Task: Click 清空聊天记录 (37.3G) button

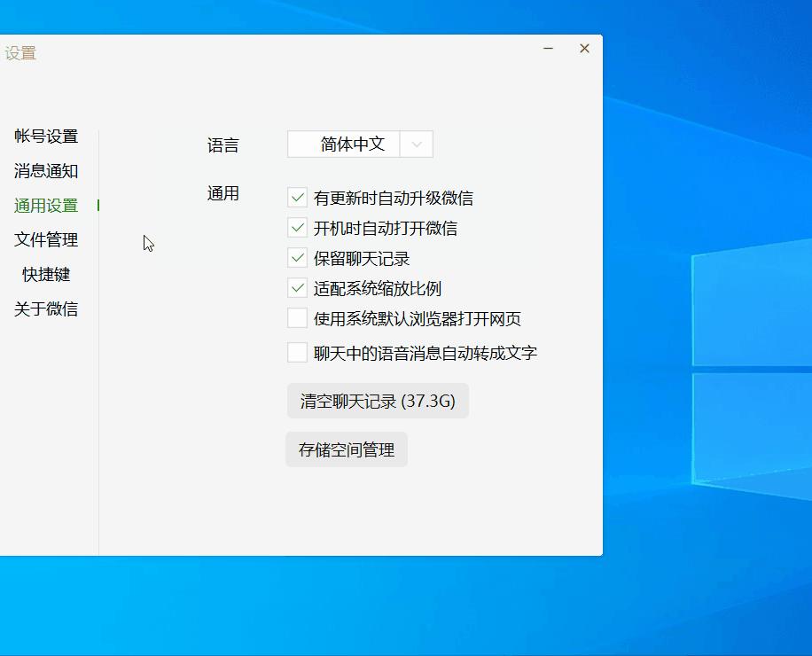Action: coord(378,401)
